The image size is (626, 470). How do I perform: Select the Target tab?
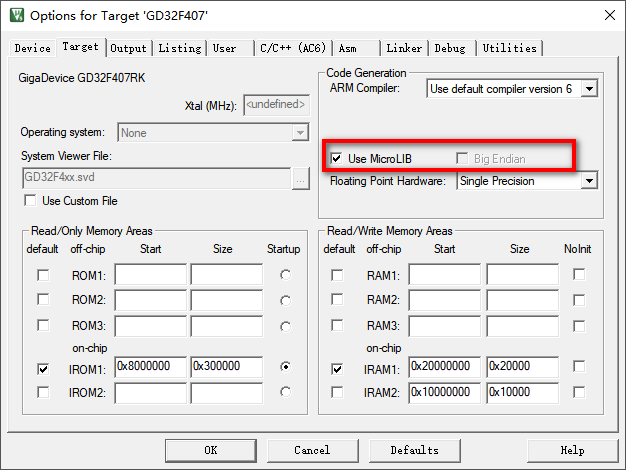[81, 47]
